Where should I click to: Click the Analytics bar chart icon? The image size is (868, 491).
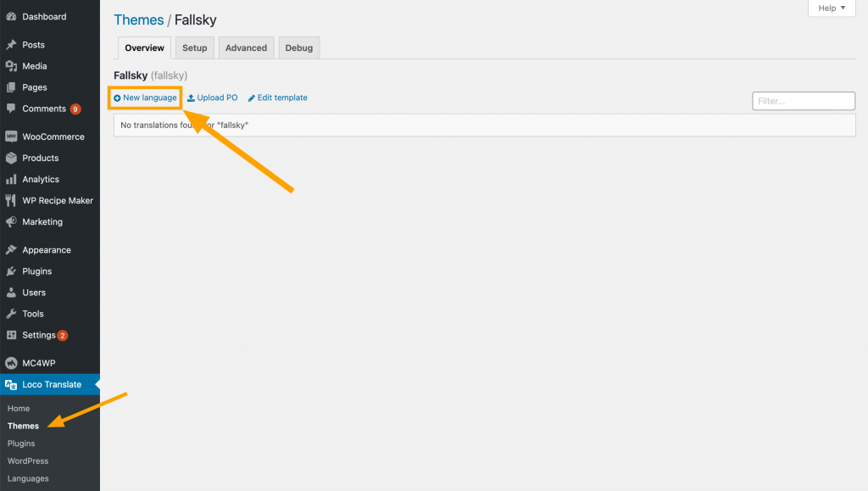[x=11, y=180]
